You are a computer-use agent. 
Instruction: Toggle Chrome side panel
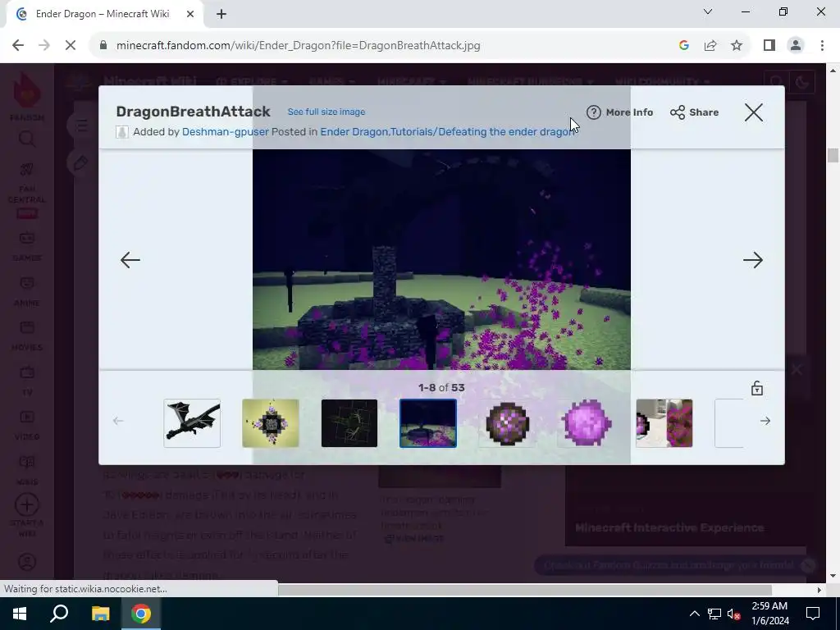click(x=769, y=46)
